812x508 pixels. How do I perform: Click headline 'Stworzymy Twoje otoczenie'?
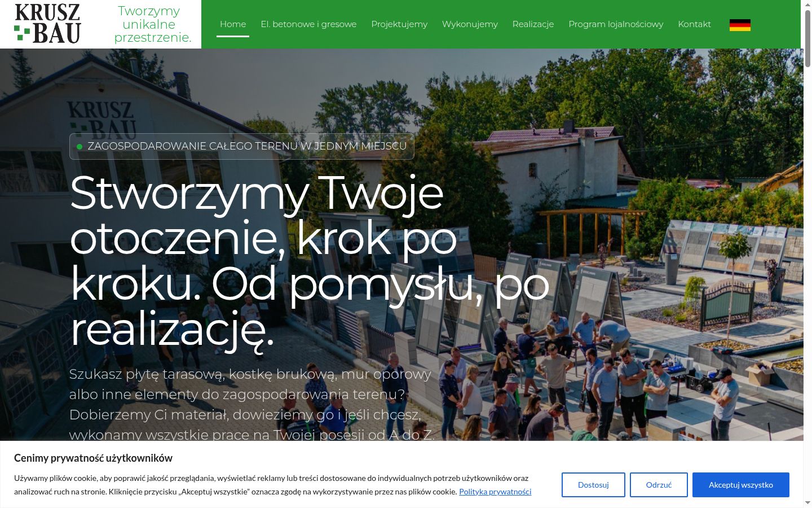point(309,261)
